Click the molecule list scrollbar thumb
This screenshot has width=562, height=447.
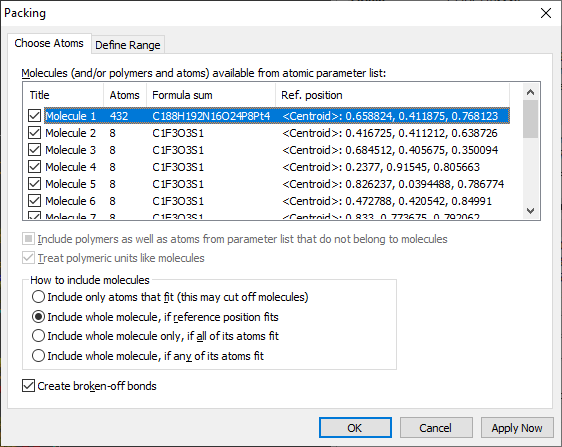[x=530, y=119]
